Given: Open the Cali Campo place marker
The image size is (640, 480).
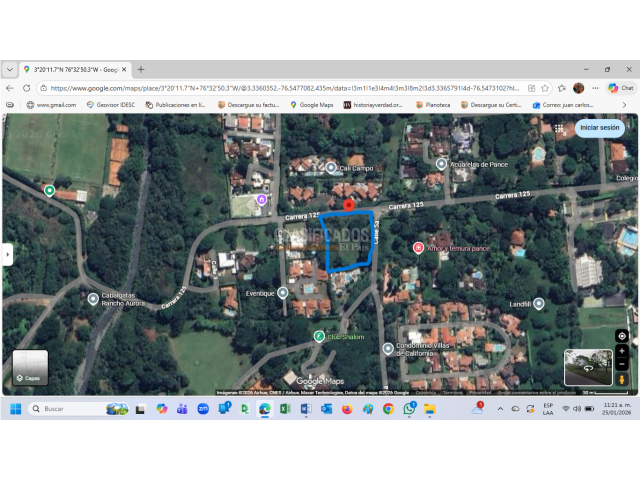Looking at the screenshot, I should (332, 168).
